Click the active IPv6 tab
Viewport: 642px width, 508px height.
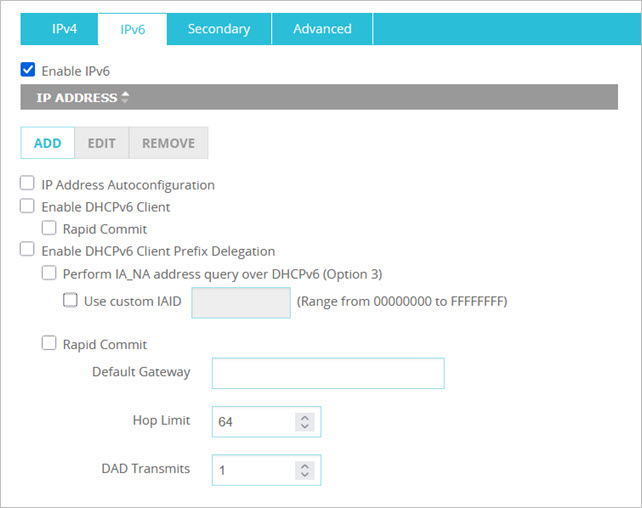pyautogui.click(x=132, y=29)
